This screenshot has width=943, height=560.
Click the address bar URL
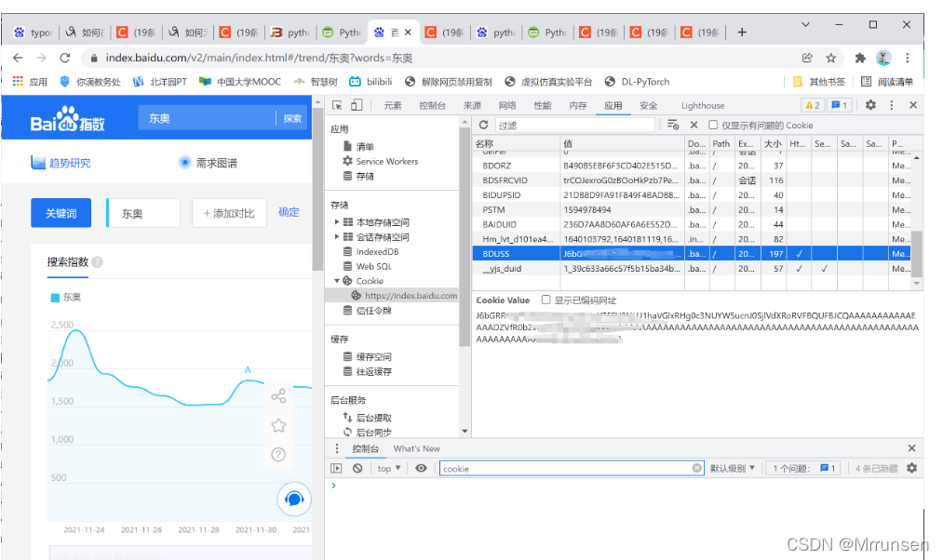point(259,58)
